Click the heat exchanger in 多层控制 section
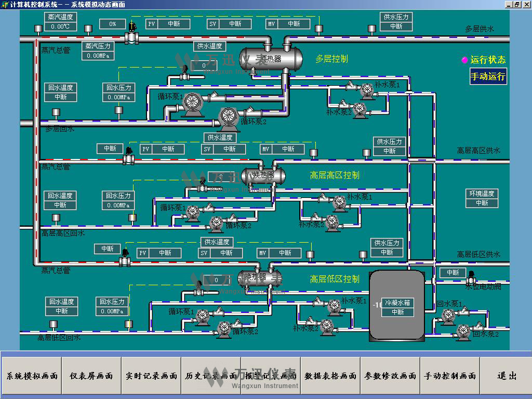Image resolution: width=532 pixels, height=399 pixels. pos(271,58)
